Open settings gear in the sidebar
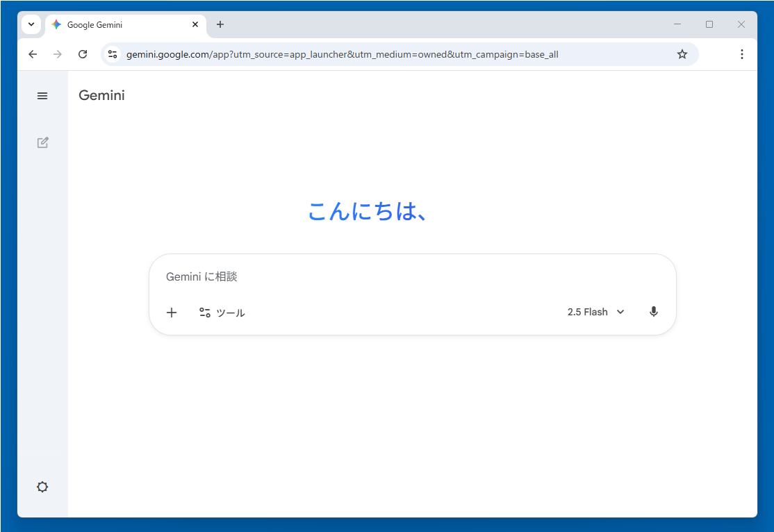The height and width of the screenshot is (532, 774). coord(42,487)
